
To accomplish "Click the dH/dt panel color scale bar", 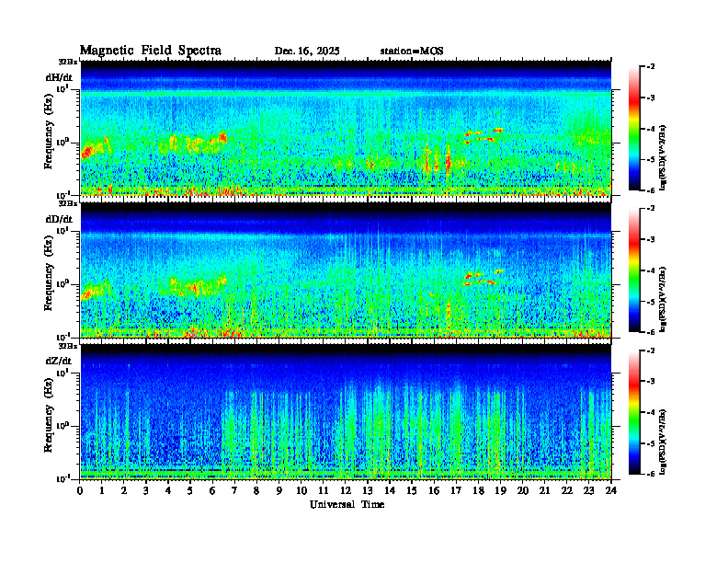I will 634,129.
